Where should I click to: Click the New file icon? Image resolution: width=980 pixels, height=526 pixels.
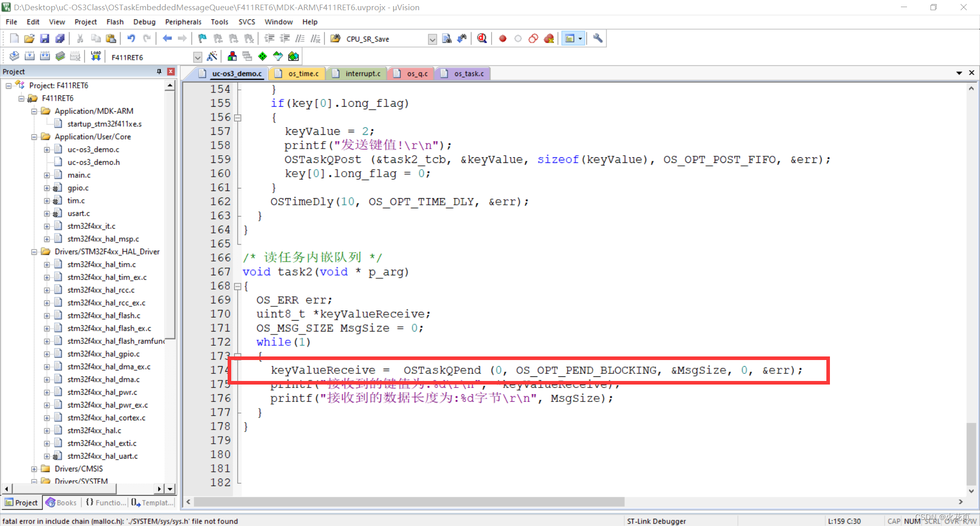click(x=14, y=39)
